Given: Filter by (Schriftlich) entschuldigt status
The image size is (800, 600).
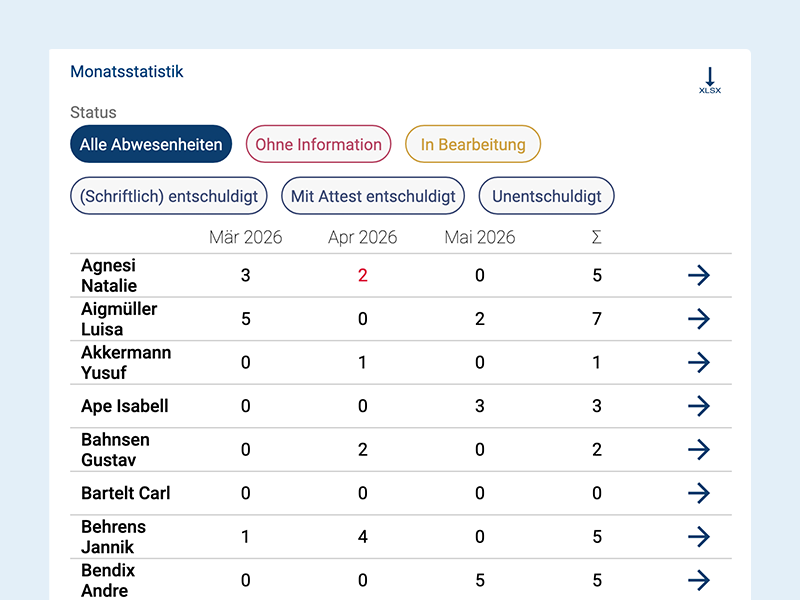Looking at the screenshot, I should [x=169, y=196].
